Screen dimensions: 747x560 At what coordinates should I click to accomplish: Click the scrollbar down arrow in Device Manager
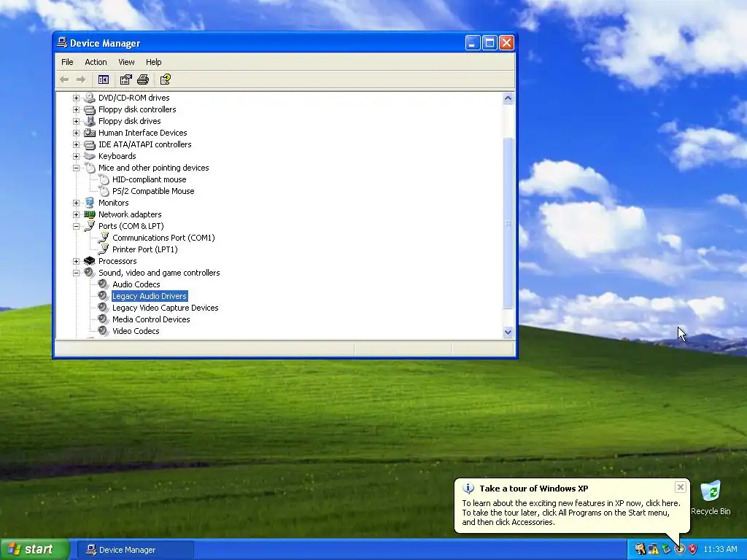[508, 332]
